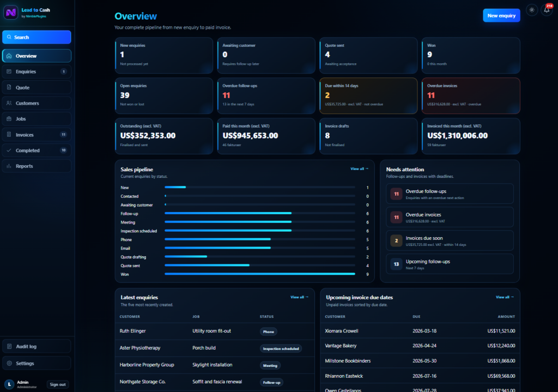The image size is (558, 392).
Task: Open the Outstanding (excl. VAT) card
Action: coord(164,136)
